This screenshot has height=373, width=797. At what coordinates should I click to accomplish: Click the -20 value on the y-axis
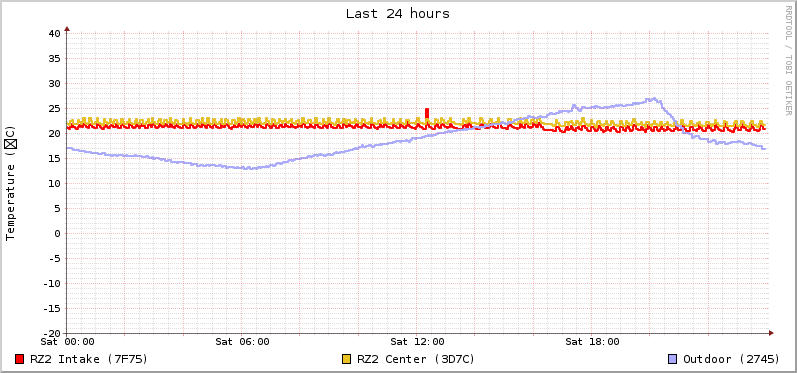(51, 333)
